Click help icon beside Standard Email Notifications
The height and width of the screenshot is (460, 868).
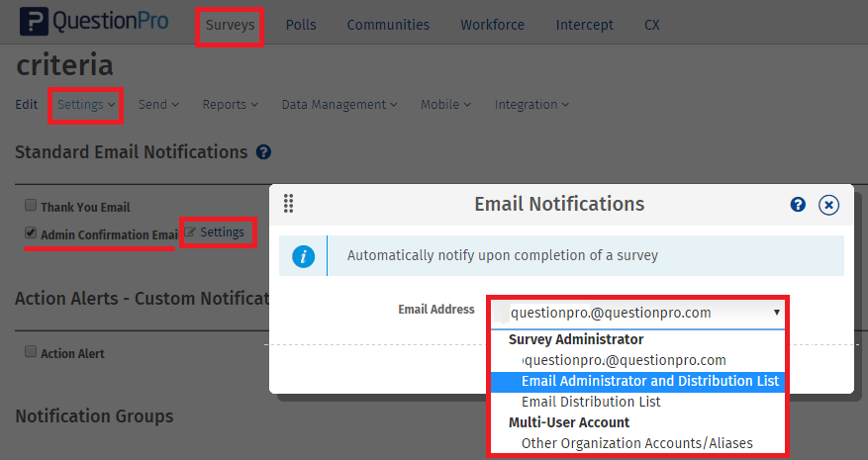(263, 152)
